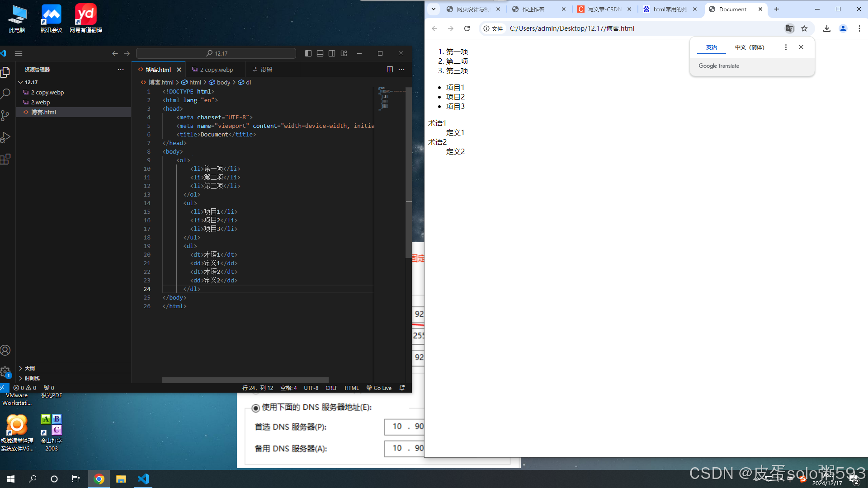Select 中文 (简体) tab in translate popup
This screenshot has height=488, width=868.
pyautogui.click(x=749, y=47)
